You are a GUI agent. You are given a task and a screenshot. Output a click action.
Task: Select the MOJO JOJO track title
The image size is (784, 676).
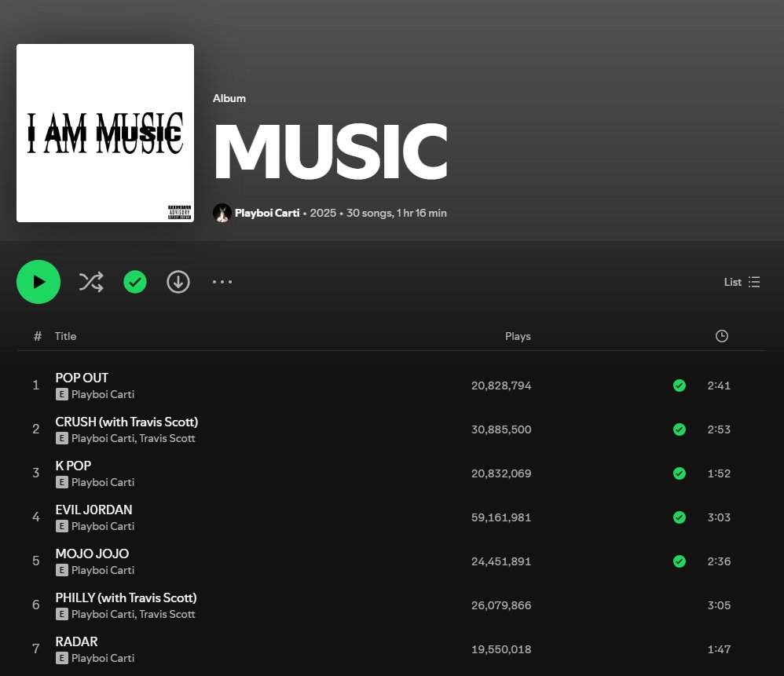(92, 554)
